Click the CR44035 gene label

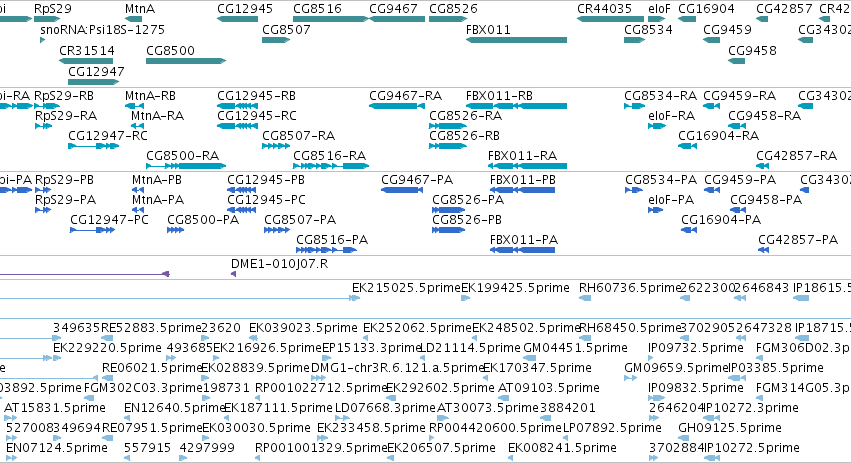tap(604, 9)
